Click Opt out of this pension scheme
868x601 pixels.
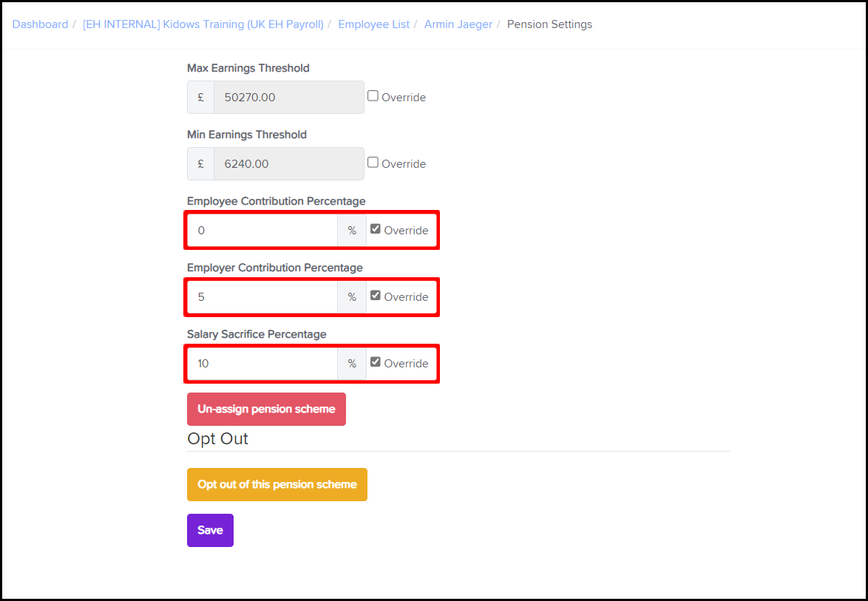(x=277, y=485)
